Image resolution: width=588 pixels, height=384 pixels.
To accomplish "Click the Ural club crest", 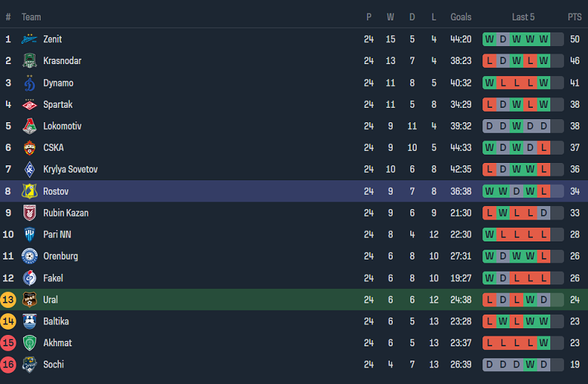I will 29,300.
